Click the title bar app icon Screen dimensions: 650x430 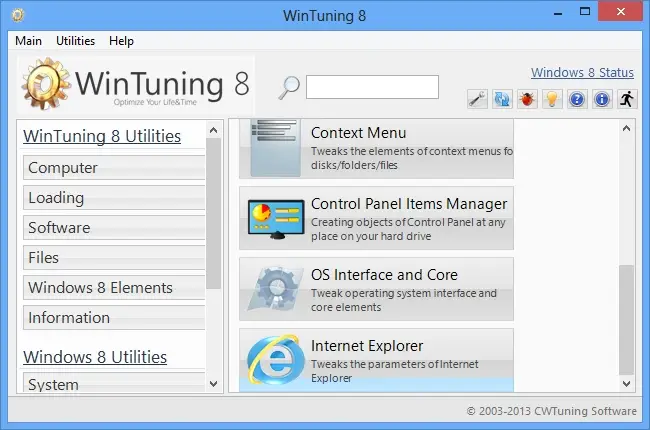pos(18,15)
